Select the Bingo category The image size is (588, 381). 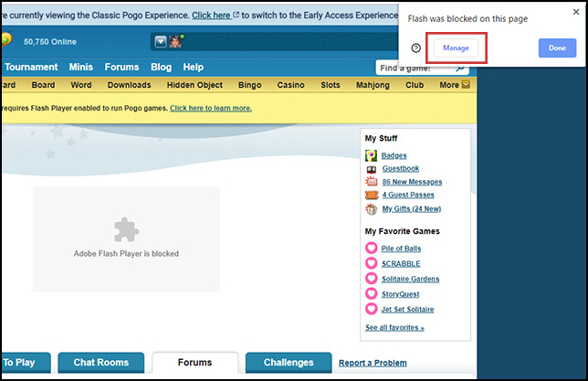(x=250, y=85)
